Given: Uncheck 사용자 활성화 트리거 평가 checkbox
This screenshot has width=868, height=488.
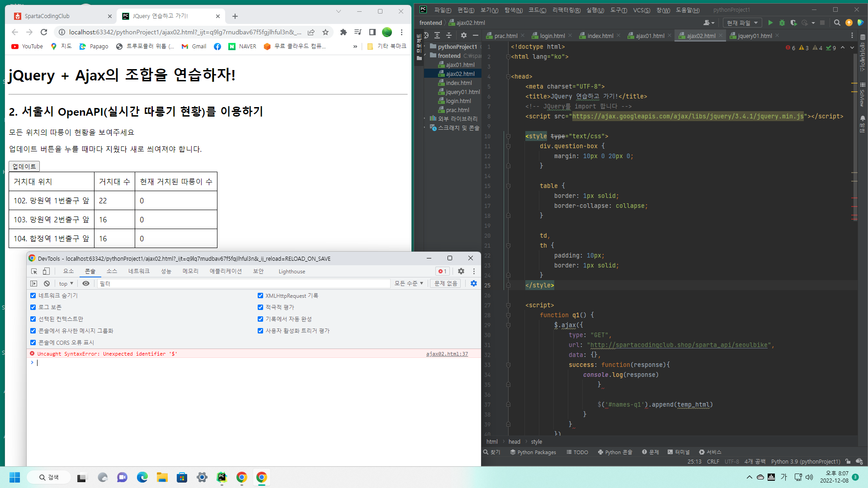Looking at the screenshot, I should point(260,331).
